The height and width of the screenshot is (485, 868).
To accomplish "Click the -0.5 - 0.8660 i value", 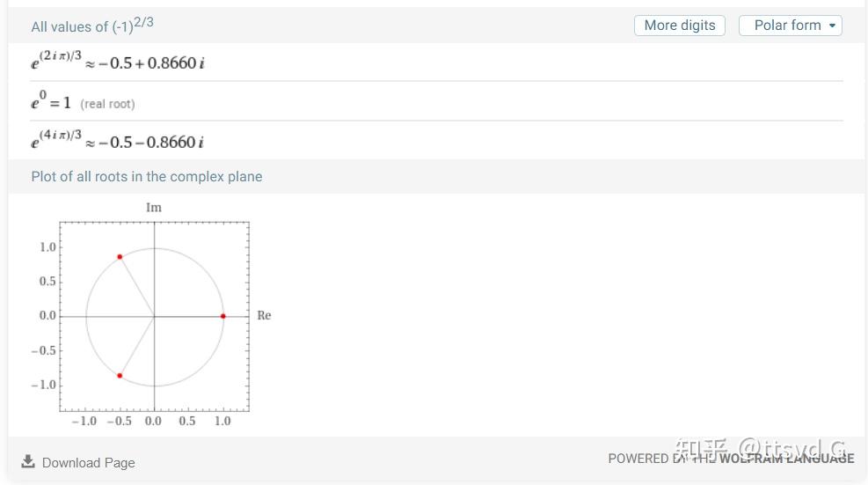I will pyautogui.click(x=151, y=143).
